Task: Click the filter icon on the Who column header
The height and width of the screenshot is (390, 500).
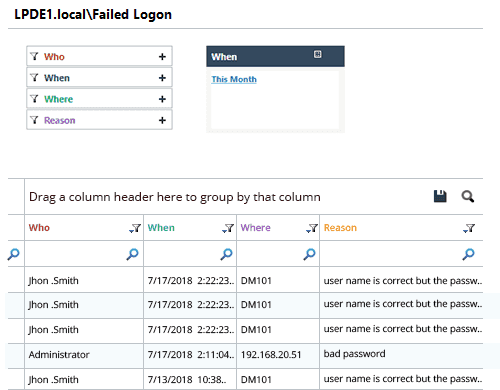Action: pyautogui.click(x=135, y=228)
